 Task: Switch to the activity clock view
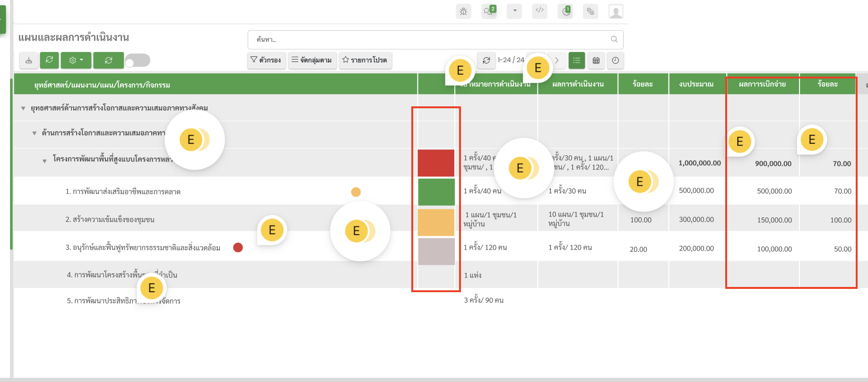tap(615, 61)
